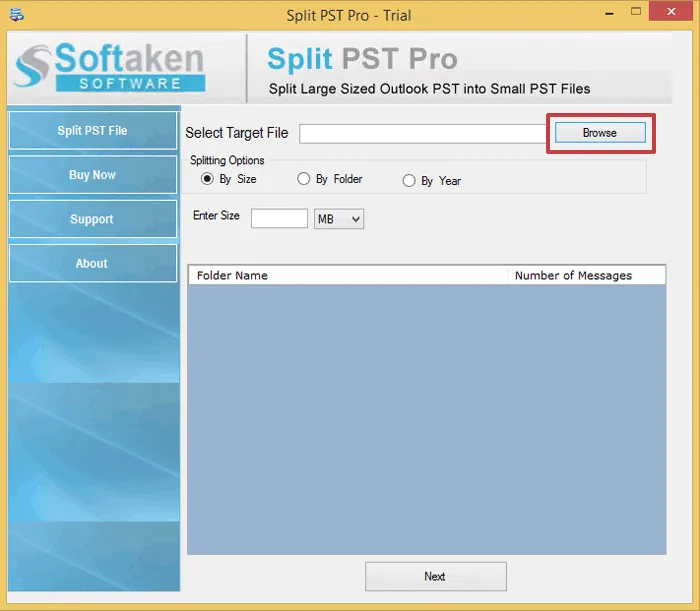The image size is (700, 611).
Task: Open the Split PST File section
Action: click(93, 130)
